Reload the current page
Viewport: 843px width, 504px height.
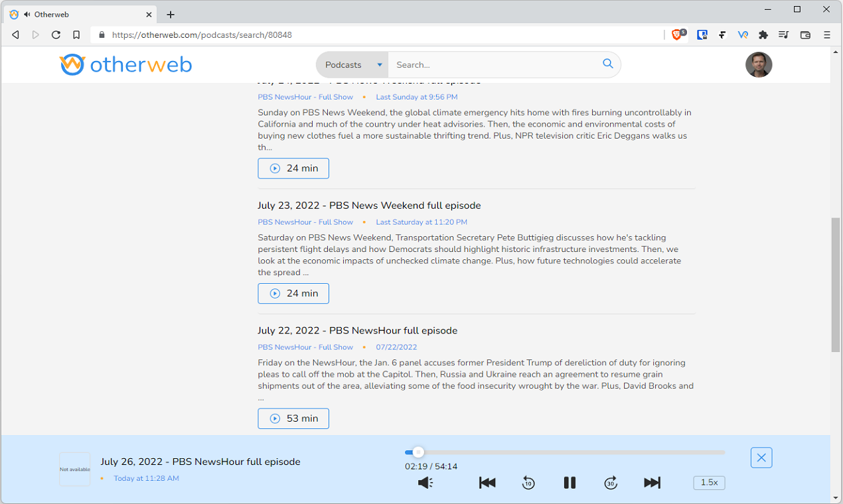click(x=56, y=34)
